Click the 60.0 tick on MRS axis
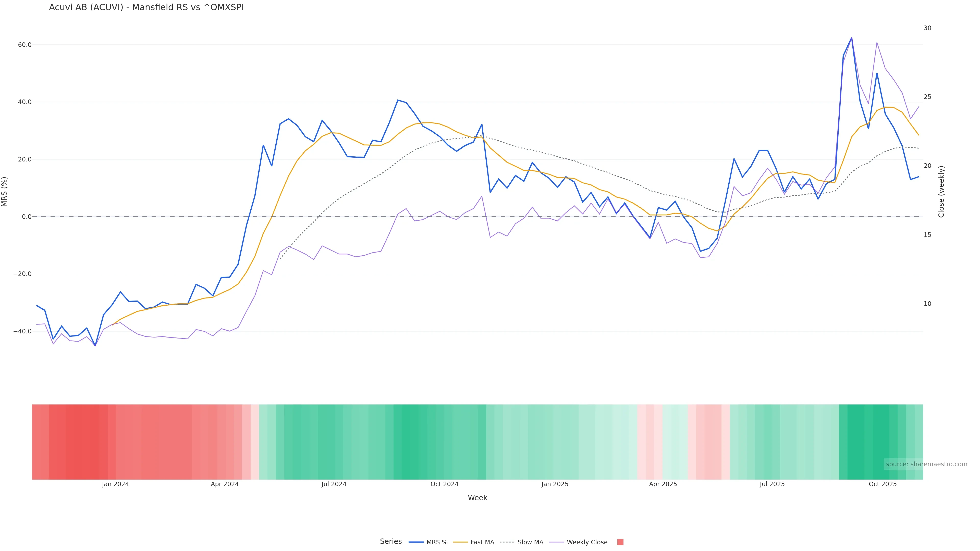This screenshot has height=551, width=980. pyautogui.click(x=25, y=45)
